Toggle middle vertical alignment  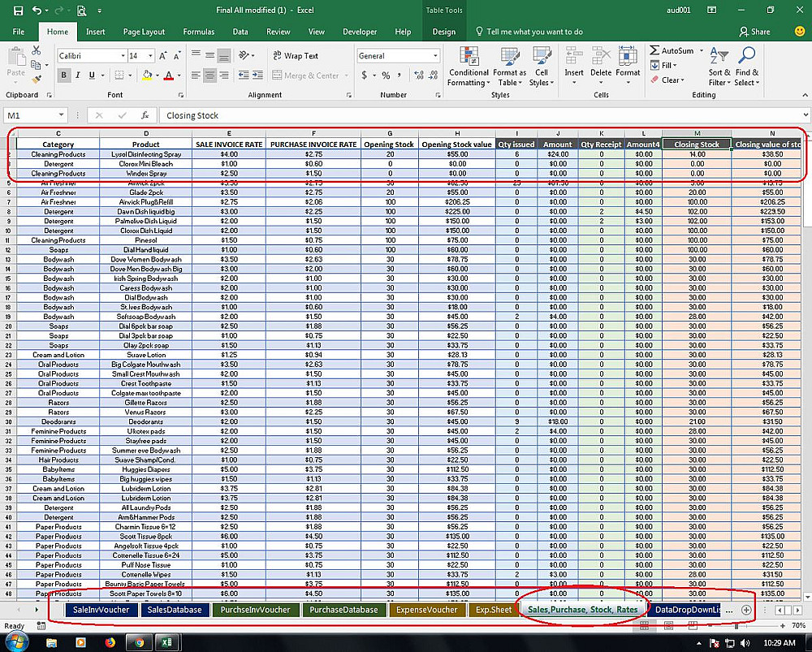pyautogui.click(x=209, y=55)
